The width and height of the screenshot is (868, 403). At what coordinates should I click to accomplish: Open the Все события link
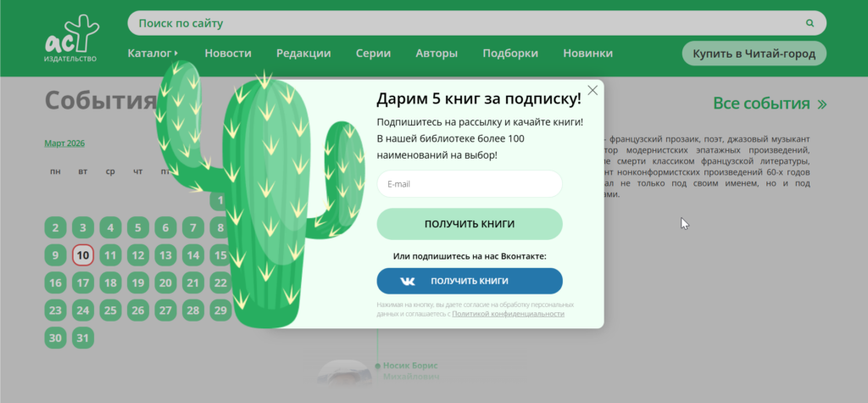tap(769, 104)
